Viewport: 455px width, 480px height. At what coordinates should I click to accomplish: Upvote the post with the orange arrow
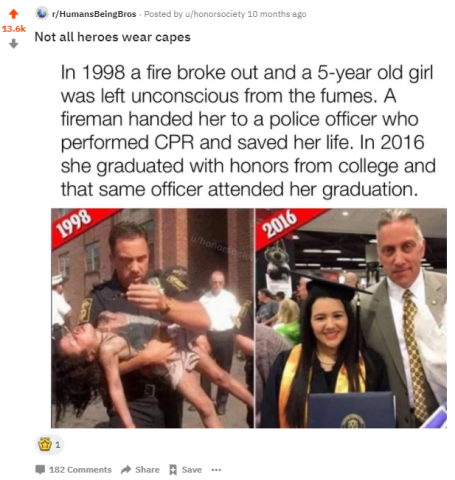[x=13, y=14]
